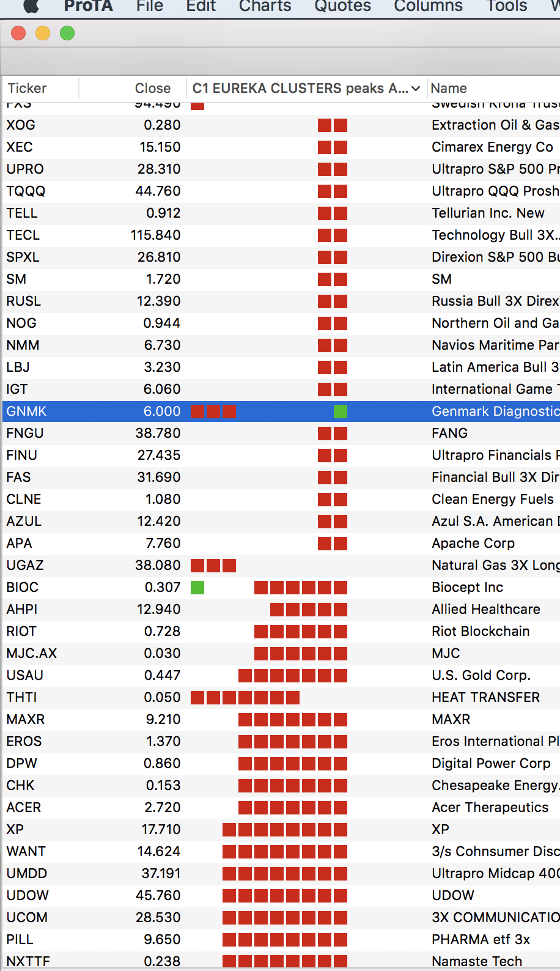
Task: Click the green signal square in BIOC row
Action: click(x=197, y=588)
